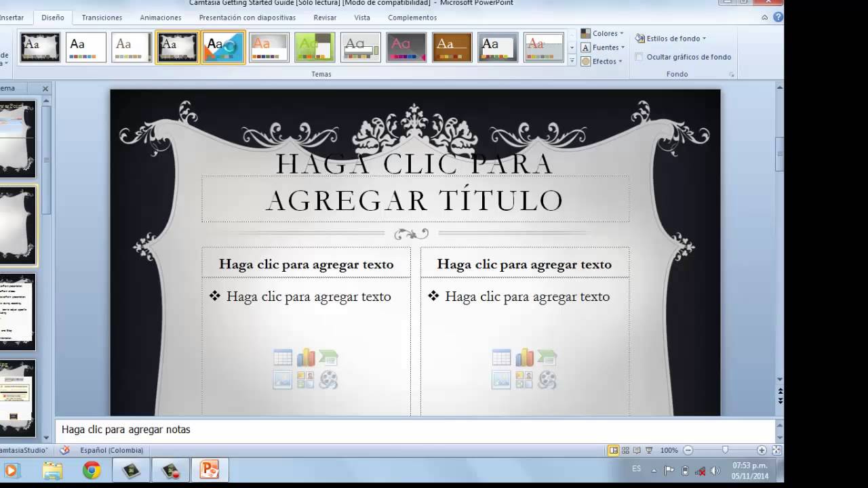This screenshot has width=868, height=488.
Task: Open the Colores dropdown
Action: [604, 33]
